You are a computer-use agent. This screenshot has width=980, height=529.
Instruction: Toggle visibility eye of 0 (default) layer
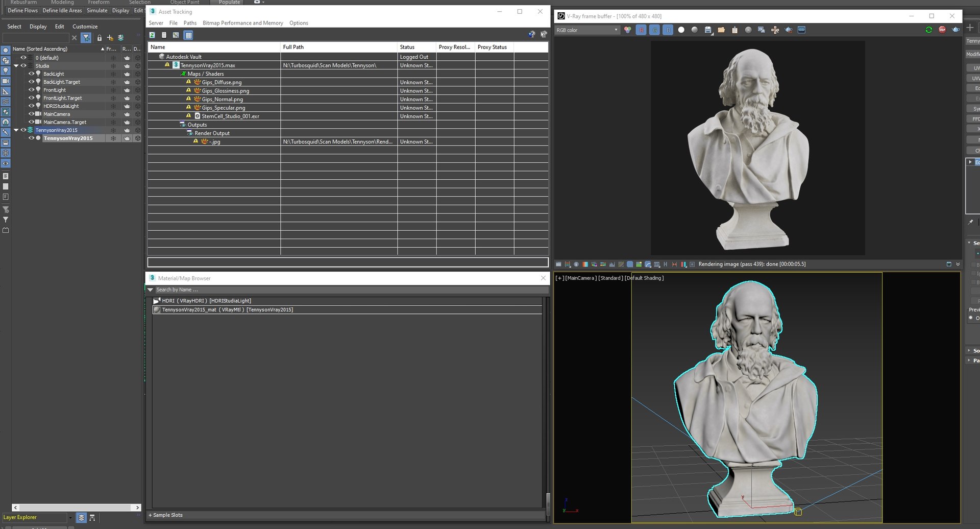tap(23, 58)
